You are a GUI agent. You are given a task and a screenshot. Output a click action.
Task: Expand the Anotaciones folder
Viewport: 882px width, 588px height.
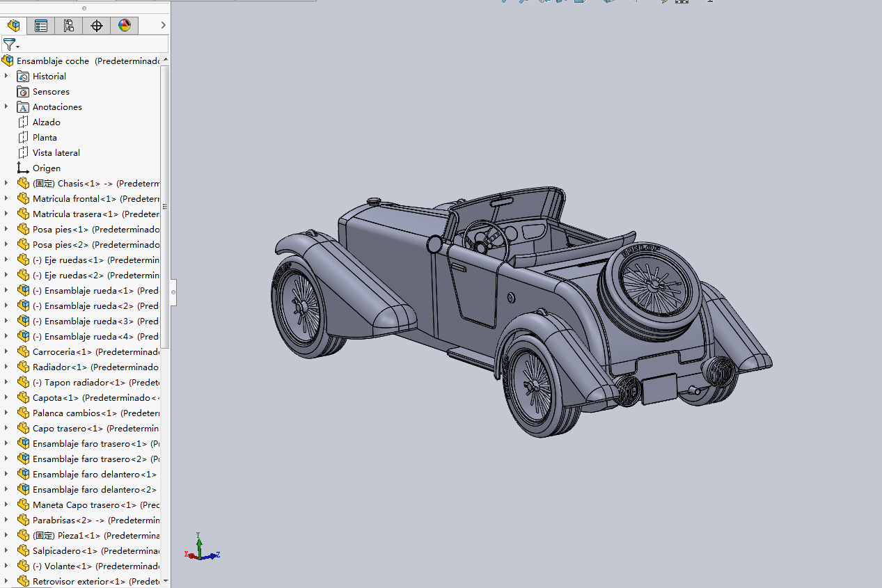coord(6,107)
